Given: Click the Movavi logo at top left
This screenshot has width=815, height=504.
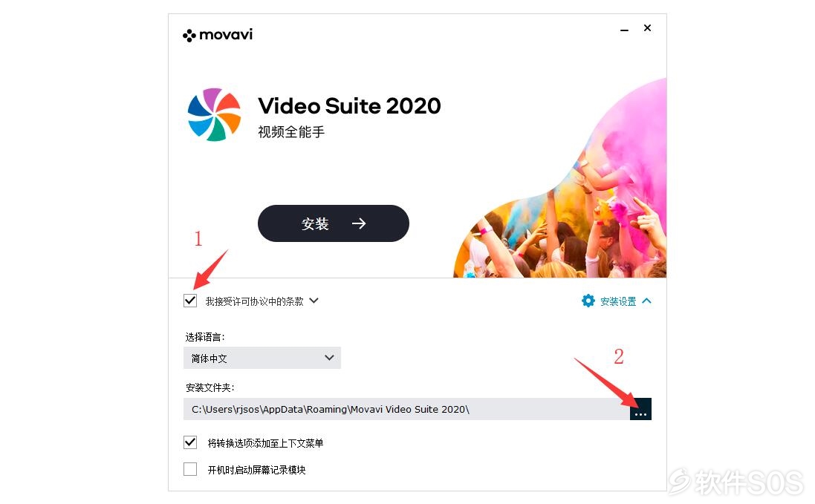Looking at the screenshot, I should point(218,35).
